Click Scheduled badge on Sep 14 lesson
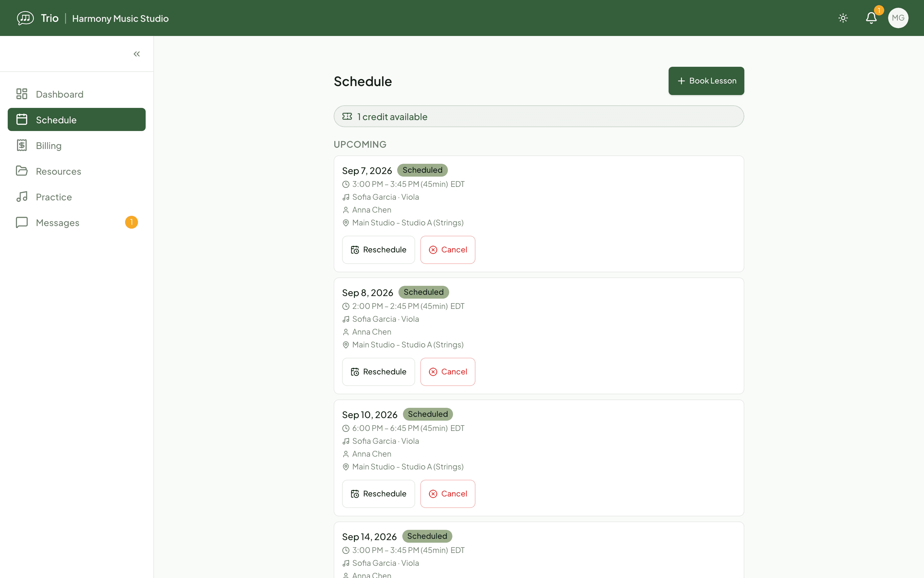The height and width of the screenshot is (578, 924). point(427,536)
